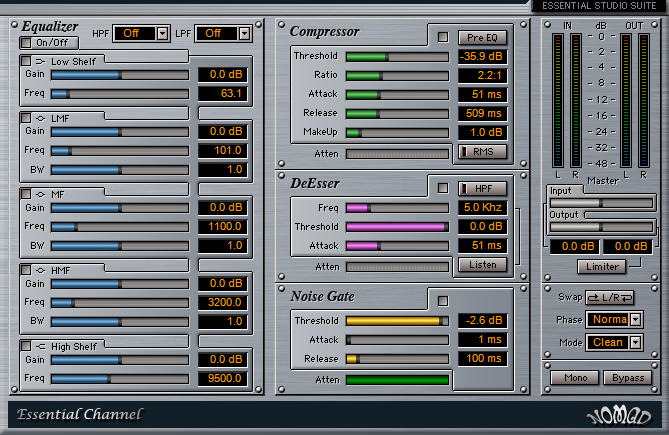Click the LMF bell filter icon
Viewport: 669px width, 435px height.
pyautogui.click(x=40, y=118)
